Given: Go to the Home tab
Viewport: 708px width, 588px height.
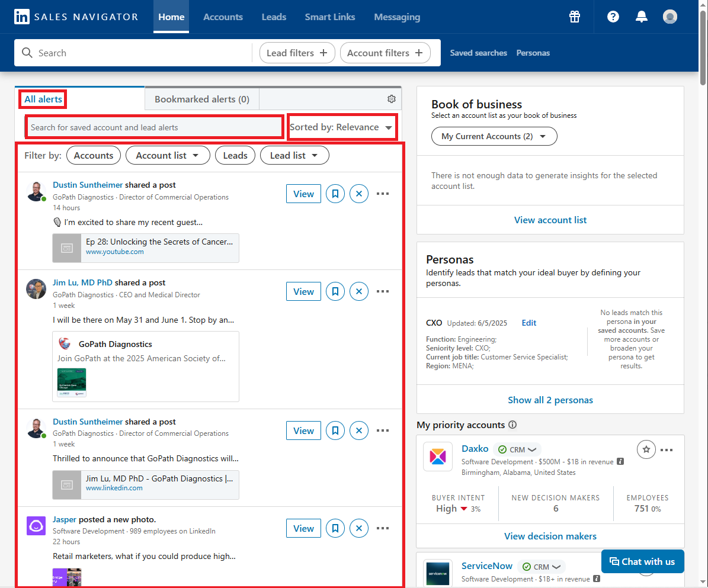Looking at the screenshot, I should [171, 17].
